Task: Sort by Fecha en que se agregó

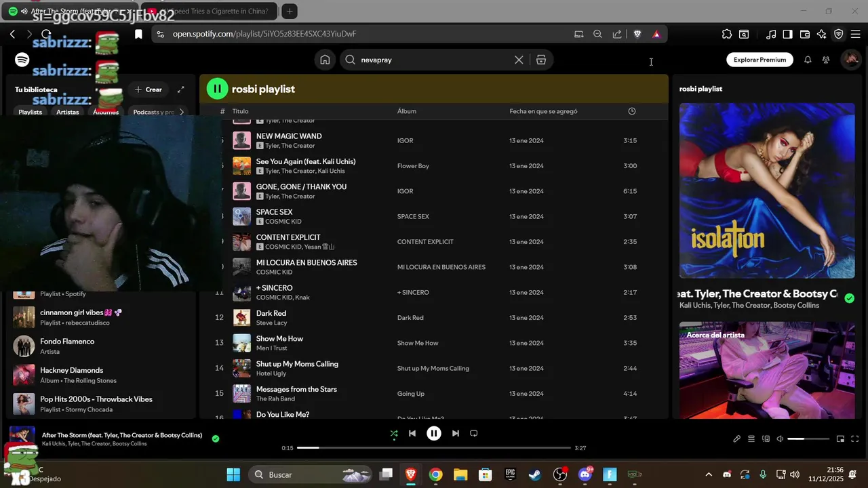Action: click(543, 111)
